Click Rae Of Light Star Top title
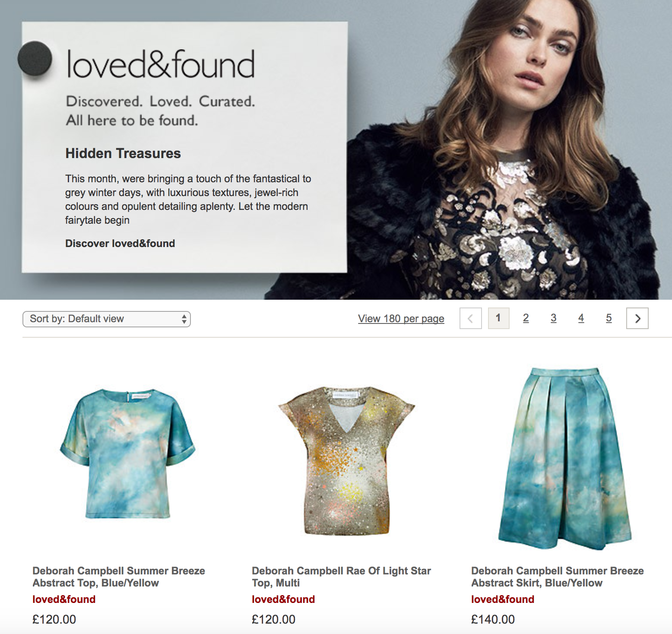This screenshot has height=634, width=672. 341,577
